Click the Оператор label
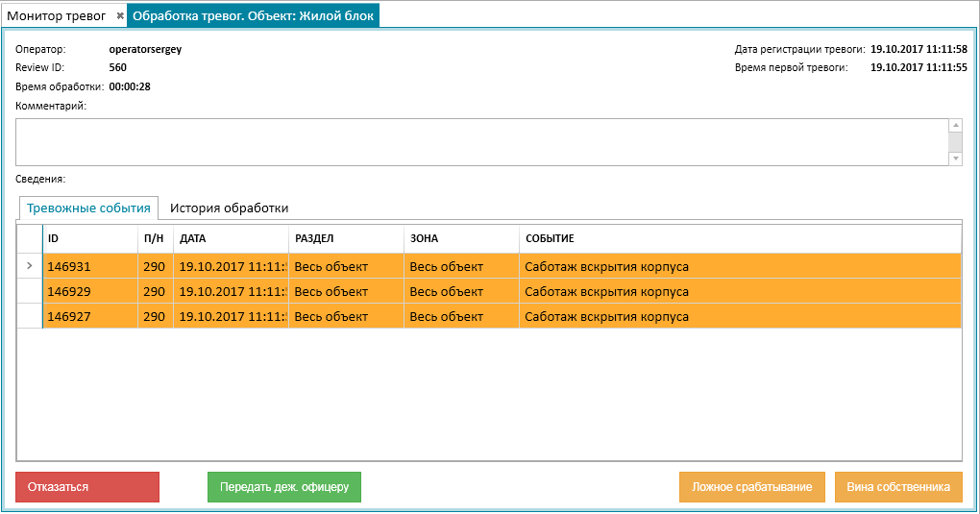Screen dimensions: 980x514 40,49
